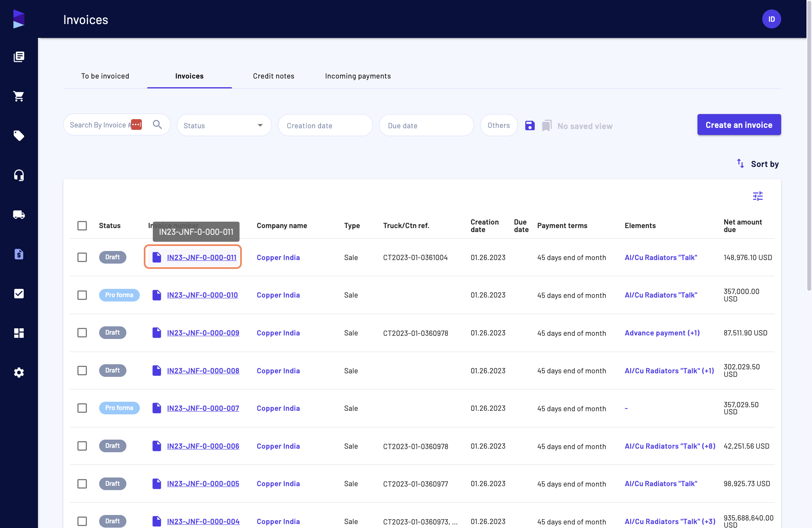
Task: Click the Create an invoice button
Action: [x=739, y=125]
